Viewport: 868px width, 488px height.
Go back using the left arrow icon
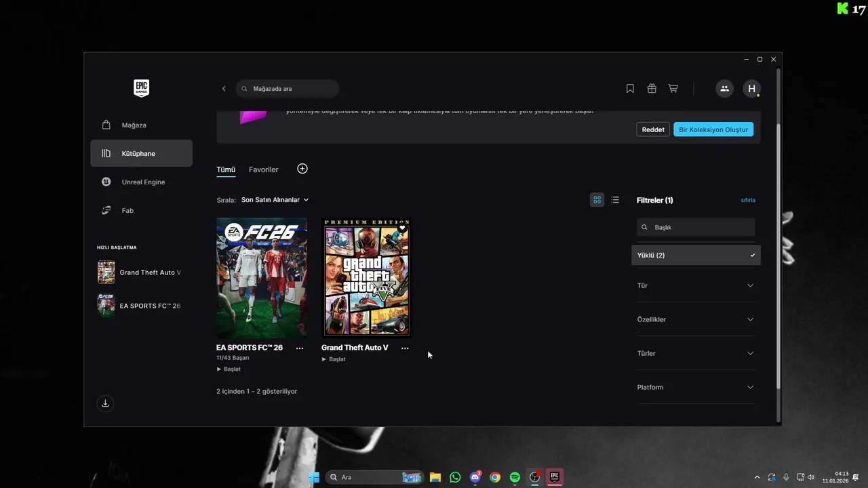click(224, 89)
